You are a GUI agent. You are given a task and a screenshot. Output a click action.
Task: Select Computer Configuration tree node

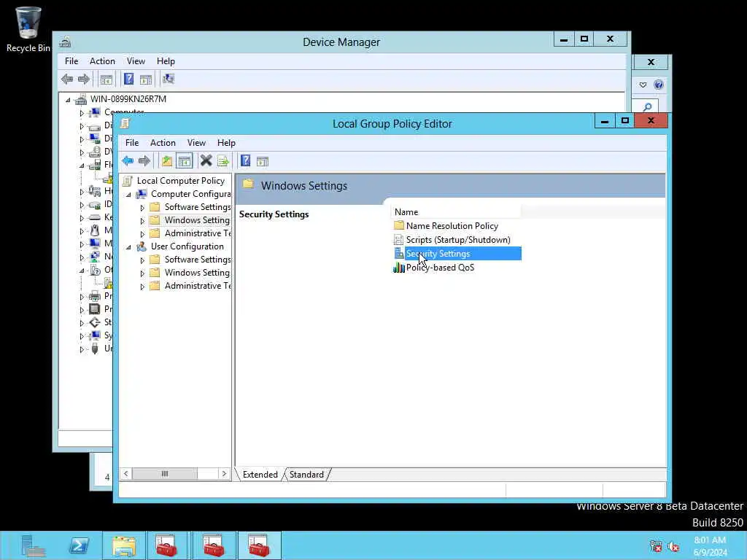point(190,194)
